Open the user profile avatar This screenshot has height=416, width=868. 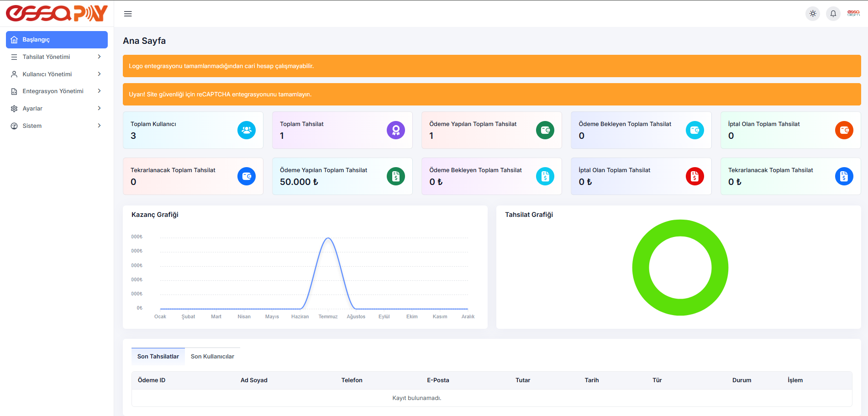point(853,14)
